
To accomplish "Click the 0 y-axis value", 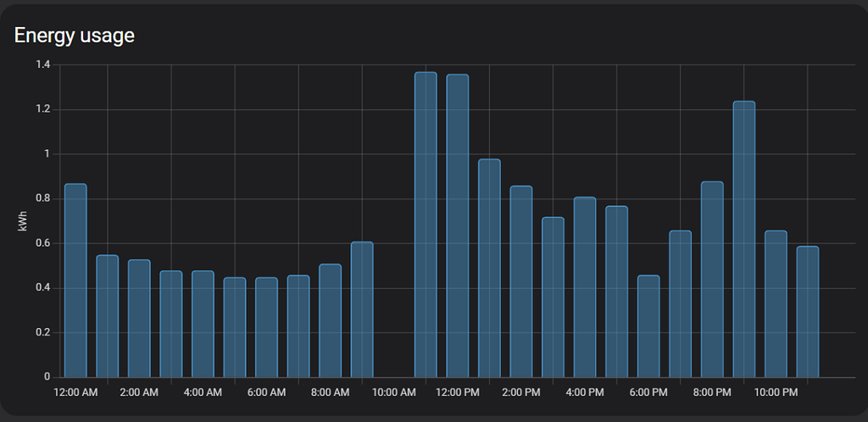I will 47,377.
